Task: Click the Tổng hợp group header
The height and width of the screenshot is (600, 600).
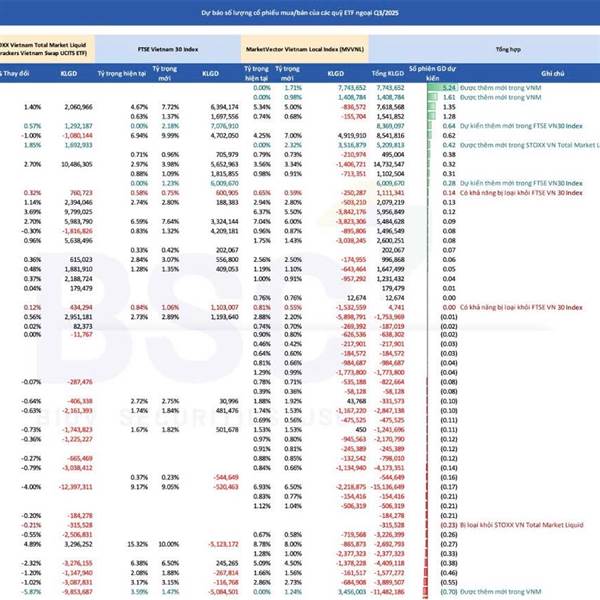Action: click(x=508, y=49)
